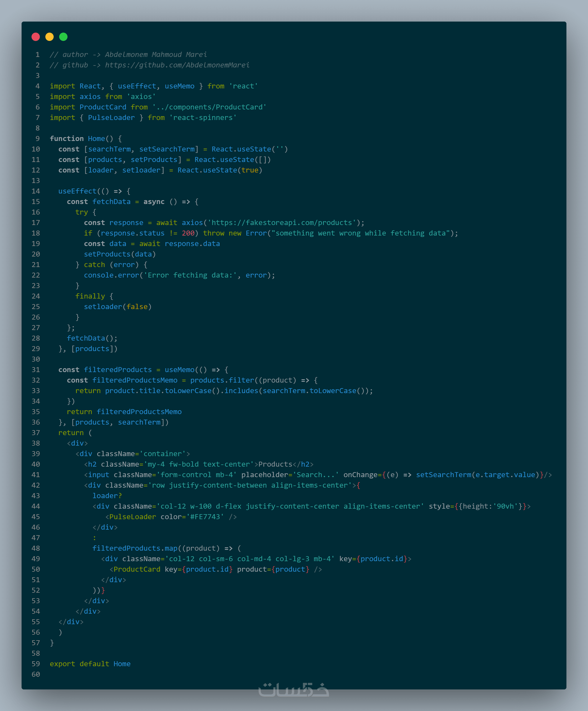
Task: Click the red number 200 literal
Action: click(188, 233)
